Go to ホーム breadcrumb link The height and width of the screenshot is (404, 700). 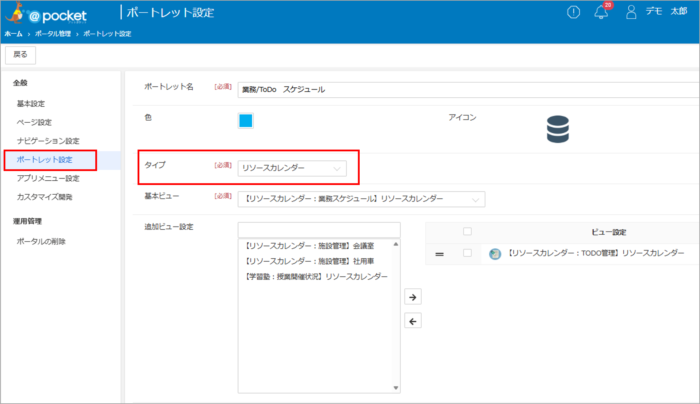[x=13, y=34]
